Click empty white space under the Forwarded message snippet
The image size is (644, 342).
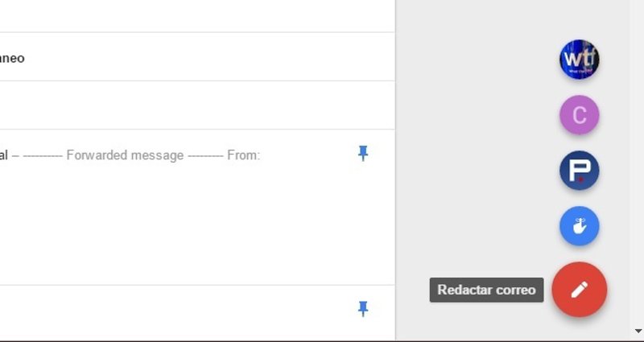(x=161, y=225)
